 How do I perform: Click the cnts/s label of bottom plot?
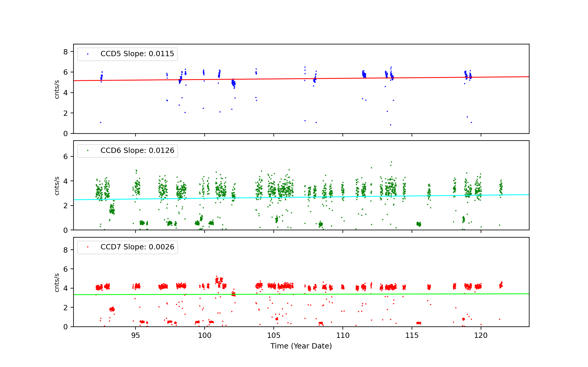coord(57,283)
